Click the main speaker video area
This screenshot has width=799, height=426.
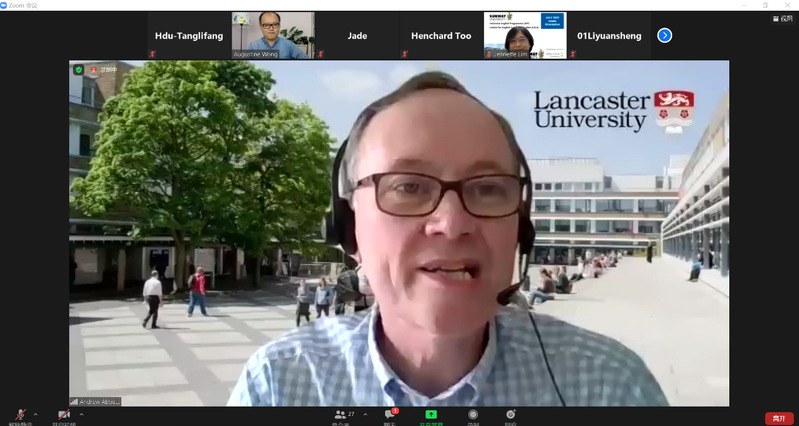tap(399, 233)
